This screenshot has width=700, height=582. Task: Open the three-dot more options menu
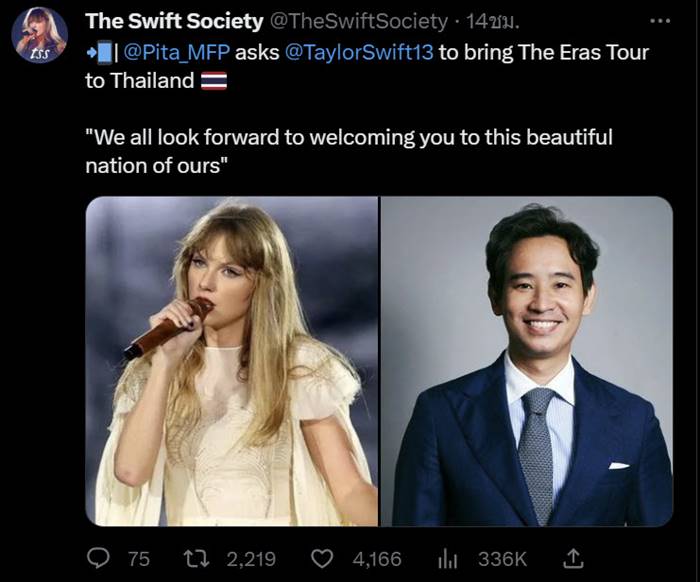[661, 21]
